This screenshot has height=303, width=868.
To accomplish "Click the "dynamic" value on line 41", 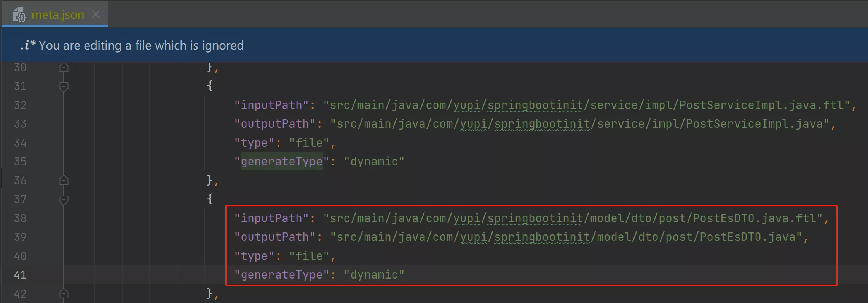I will click(374, 275).
